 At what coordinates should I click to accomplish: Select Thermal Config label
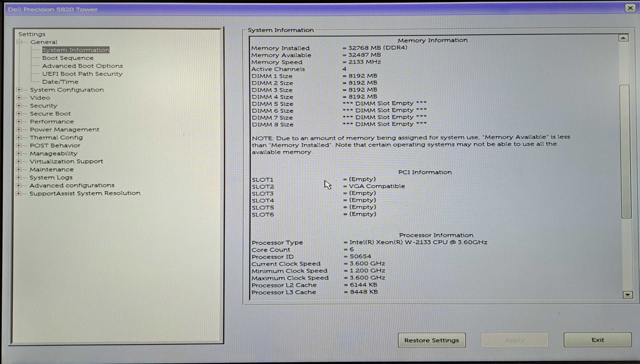click(56, 138)
